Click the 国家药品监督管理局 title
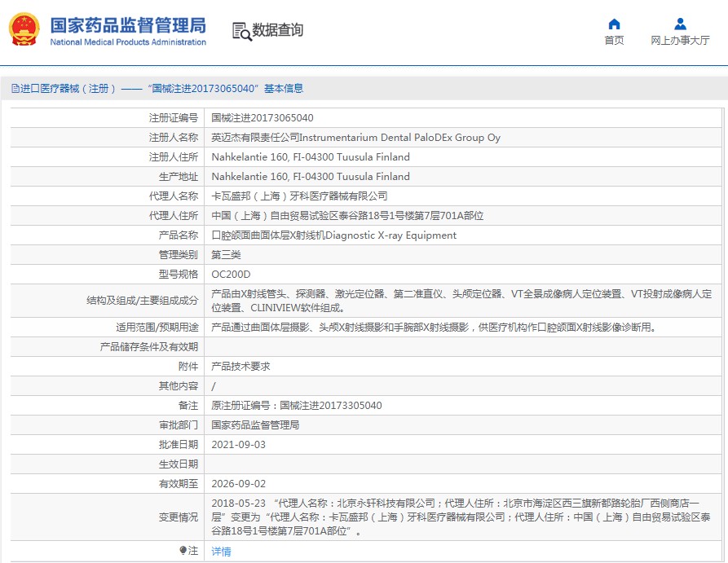This screenshot has height=563, width=728. click(128, 25)
